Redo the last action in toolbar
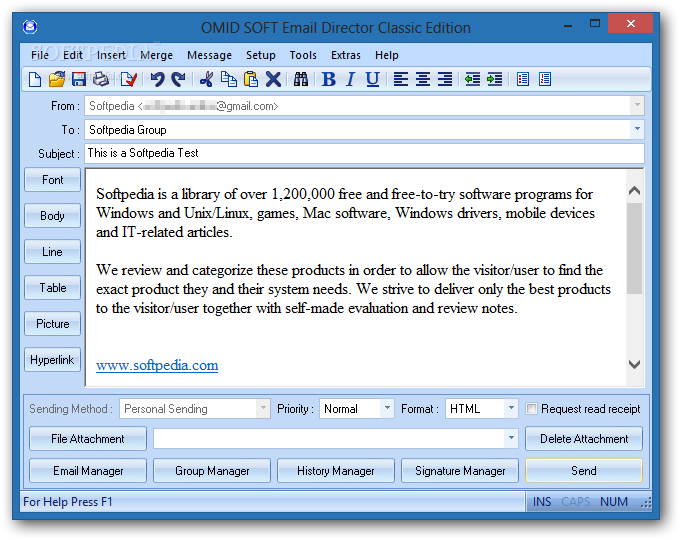 178,79
